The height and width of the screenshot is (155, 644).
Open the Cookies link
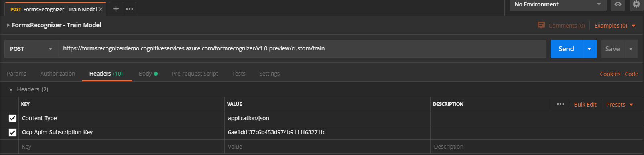click(610, 74)
